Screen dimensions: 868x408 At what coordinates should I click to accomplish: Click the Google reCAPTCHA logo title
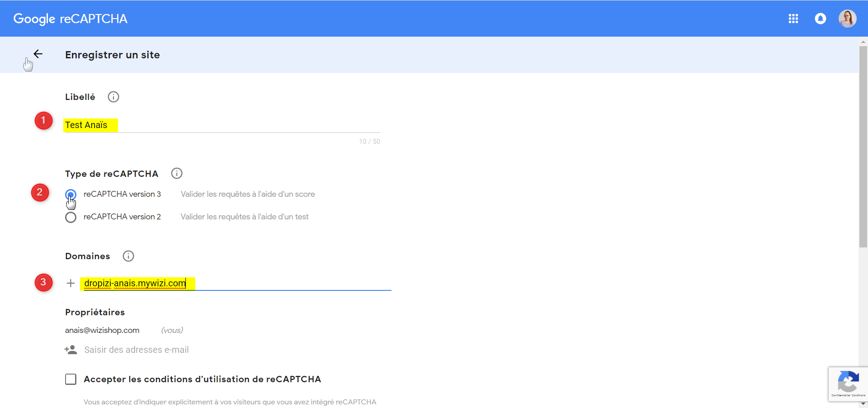tap(71, 19)
